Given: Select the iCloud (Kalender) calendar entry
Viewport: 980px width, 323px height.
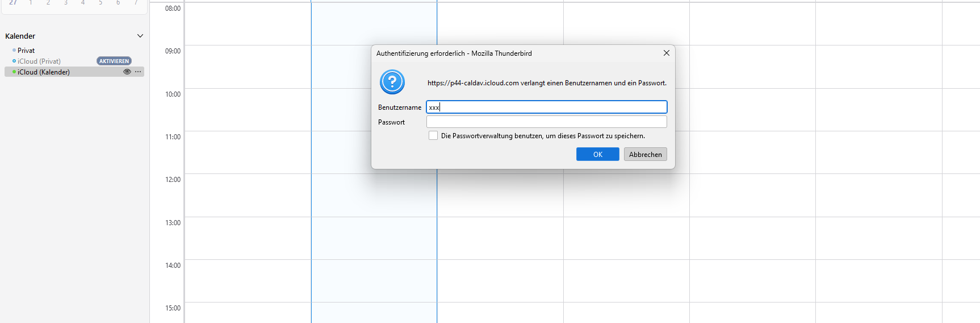Looking at the screenshot, I should pos(74,72).
